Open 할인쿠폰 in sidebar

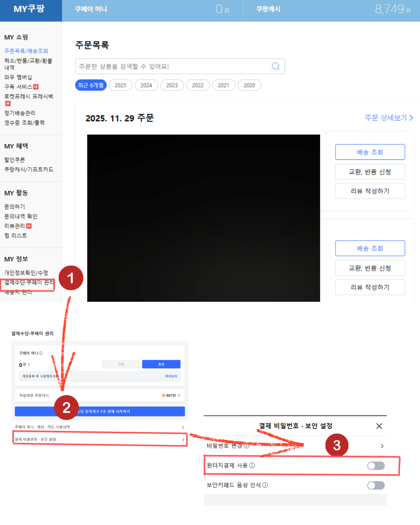(14, 160)
